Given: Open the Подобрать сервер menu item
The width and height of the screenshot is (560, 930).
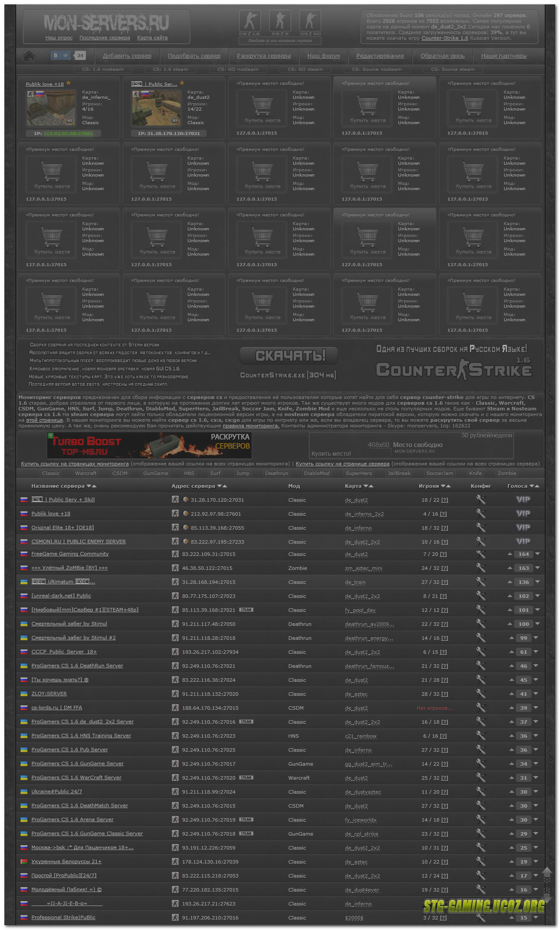Looking at the screenshot, I should coord(194,56).
